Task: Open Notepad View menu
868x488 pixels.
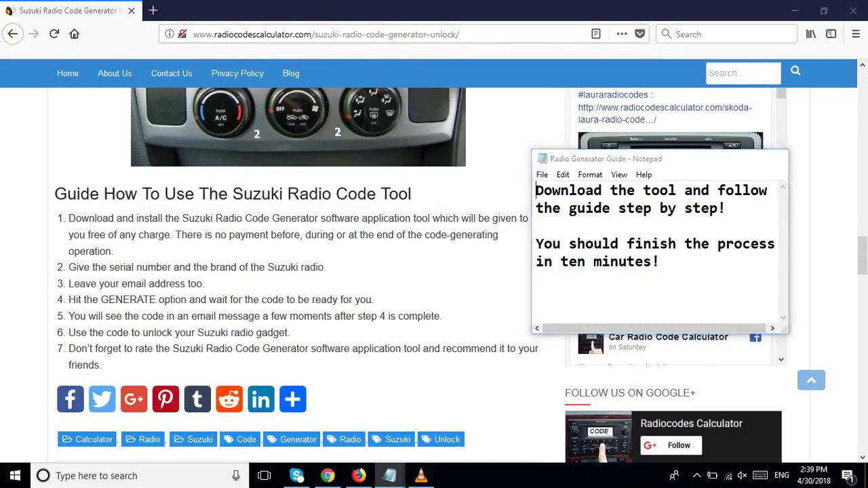Action: point(619,175)
